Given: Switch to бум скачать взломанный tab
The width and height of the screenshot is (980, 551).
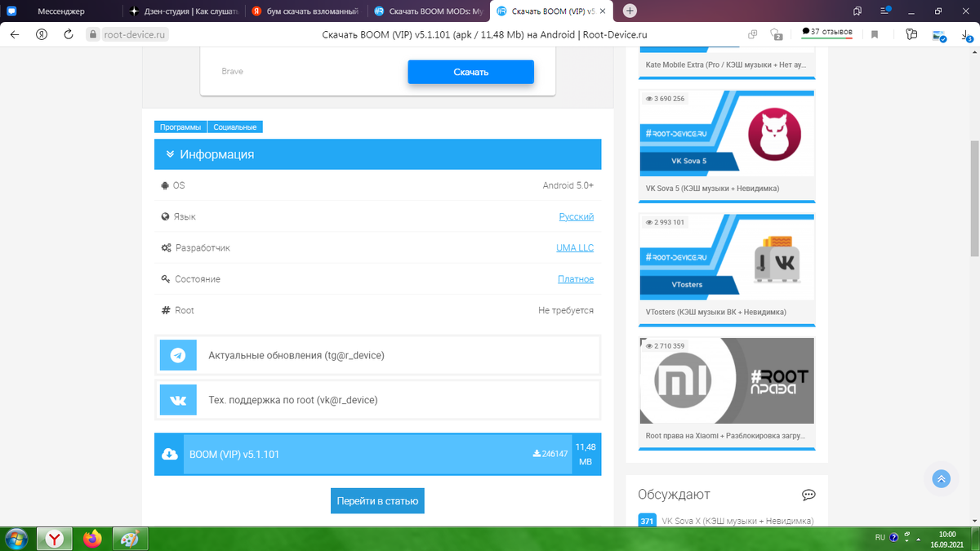Looking at the screenshot, I should [305, 11].
